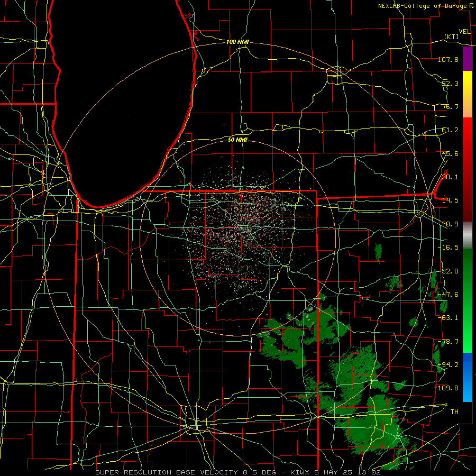Viewport: 476px width, 476px height.
Task: Select the -94.2 velocity scale label
Action: (x=448, y=365)
